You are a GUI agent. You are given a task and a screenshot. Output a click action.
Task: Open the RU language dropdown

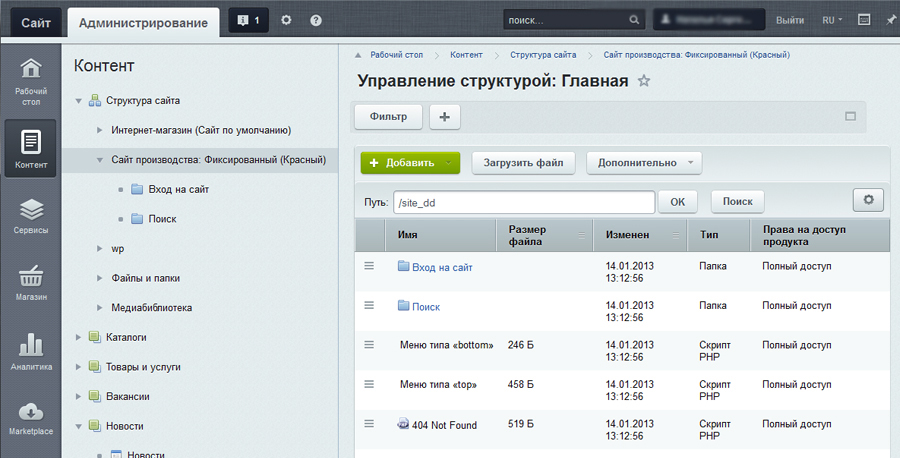(x=832, y=20)
